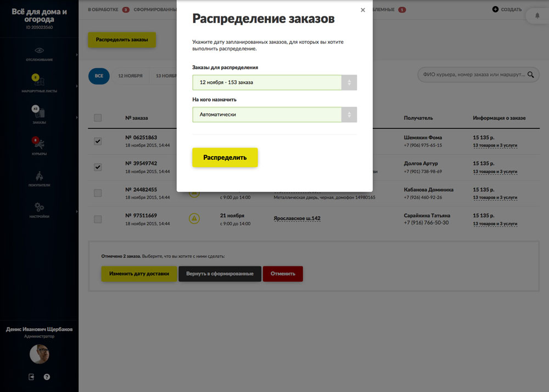Expand the Настройки submenu arrow
Screen dimensions: 549x392
(77, 211)
